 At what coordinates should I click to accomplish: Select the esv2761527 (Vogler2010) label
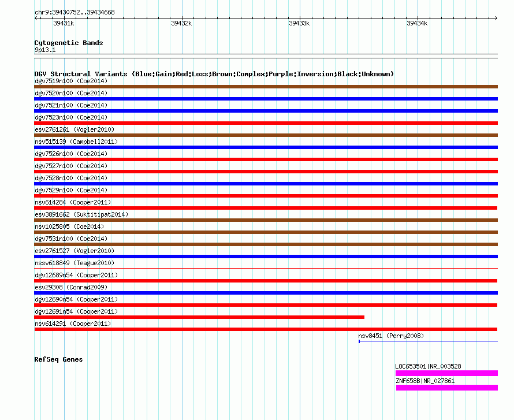tap(75, 251)
